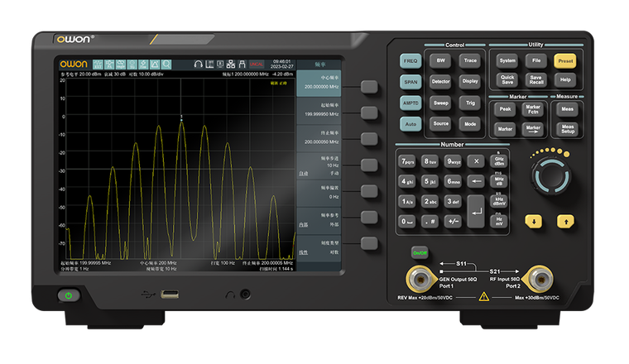Image resolution: width=629 pixels, height=364 pixels.
Task: Push the 9wxyz number key
Action: click(453, 161)
